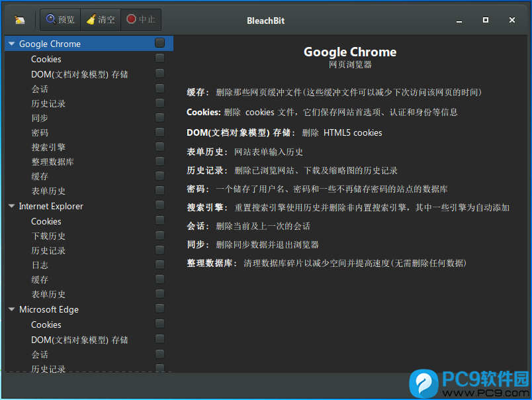The width and height of the screenshot is (532, 400).
Task: Select the 同步 tree item
Action: tap(40, 118)
